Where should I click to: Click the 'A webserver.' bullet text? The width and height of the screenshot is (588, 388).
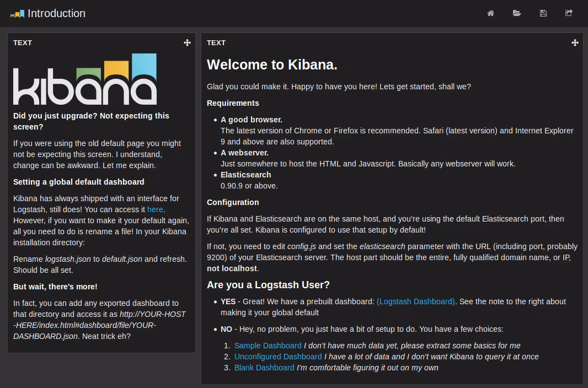pyautogui.click(x=244, y=153)
